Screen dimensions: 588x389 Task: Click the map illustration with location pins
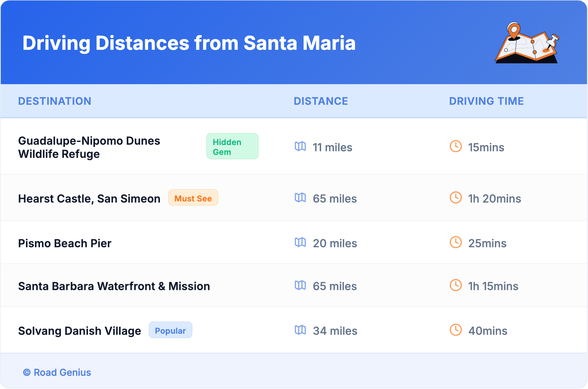click(527, 43)
